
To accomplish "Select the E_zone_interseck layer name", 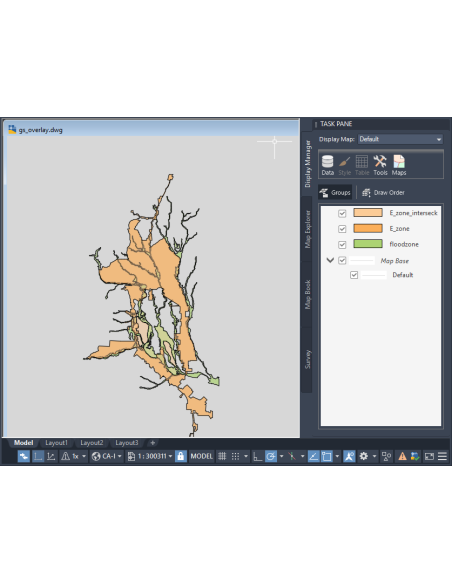I will 413,213.
